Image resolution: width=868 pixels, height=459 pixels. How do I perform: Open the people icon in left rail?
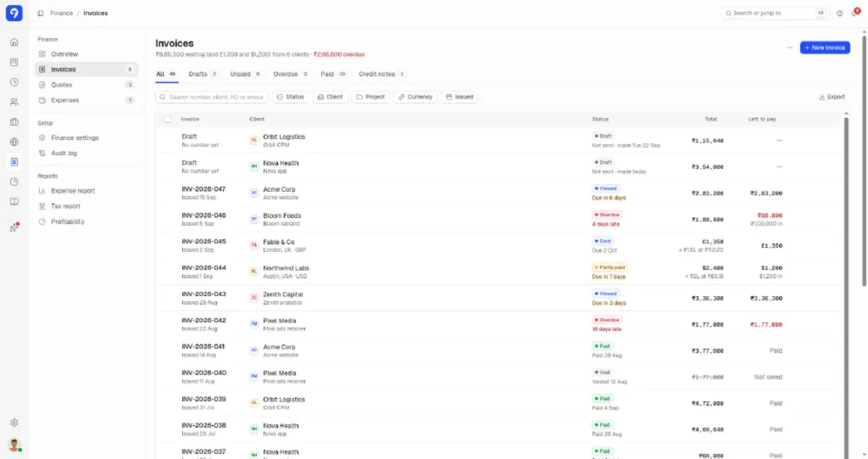(x=14, y=102)
